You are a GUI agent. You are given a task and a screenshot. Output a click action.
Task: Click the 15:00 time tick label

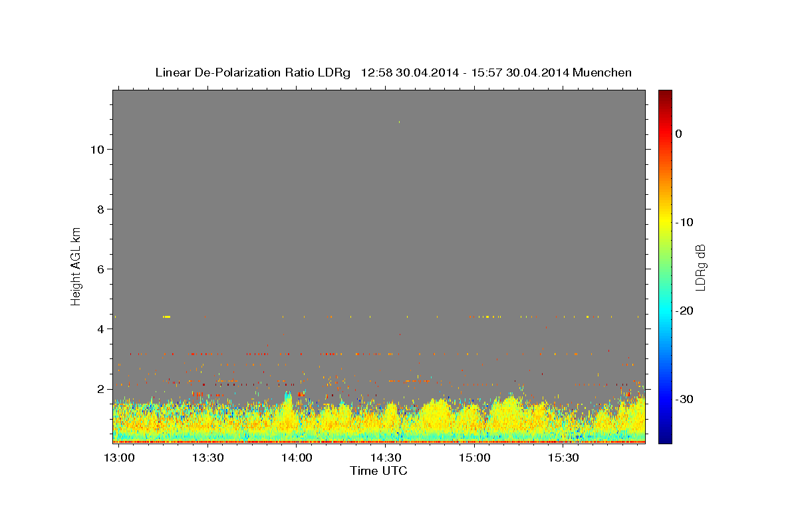475,458
